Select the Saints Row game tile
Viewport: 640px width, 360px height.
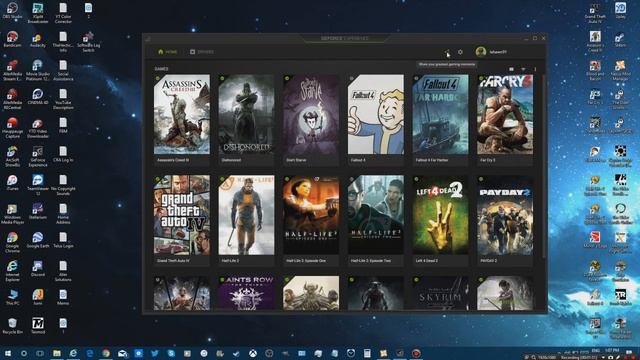tap(246, 293)
